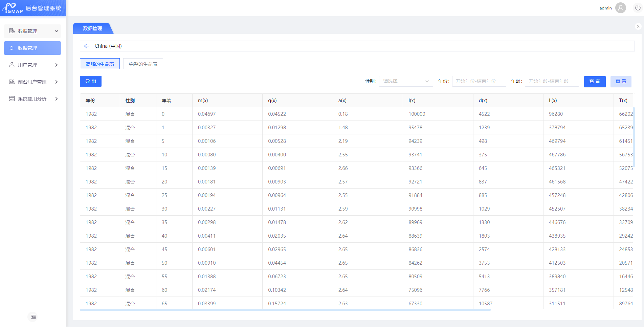This screenshot has width=644, height=327.
Task: Click the 前台用户管理 icon in sidebar
Action: [12, 82]
